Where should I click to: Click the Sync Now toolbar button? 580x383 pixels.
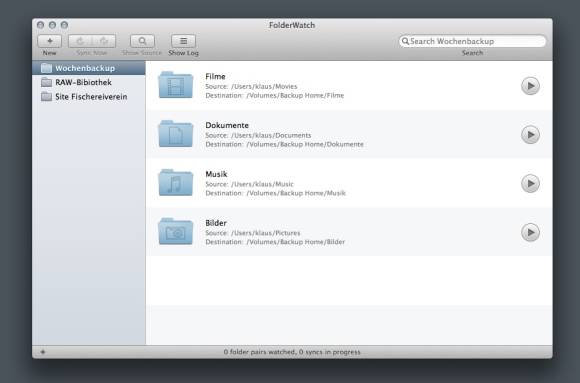92,41
